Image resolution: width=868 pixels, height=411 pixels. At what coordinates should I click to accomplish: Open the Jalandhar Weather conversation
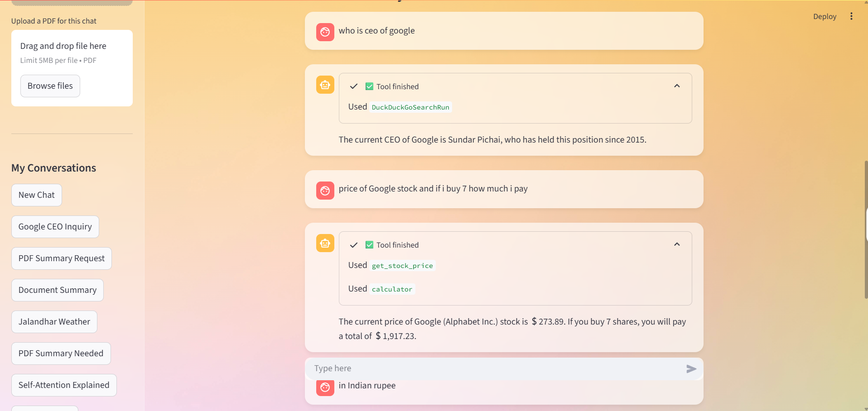point(54,322)
